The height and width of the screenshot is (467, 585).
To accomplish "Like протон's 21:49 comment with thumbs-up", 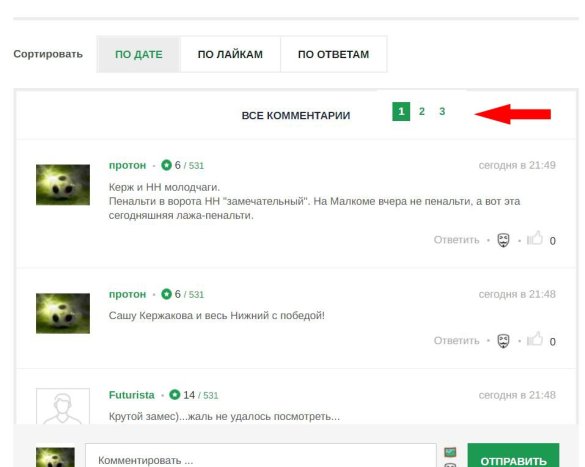I will pyautogui.click(x=535, y=238).
